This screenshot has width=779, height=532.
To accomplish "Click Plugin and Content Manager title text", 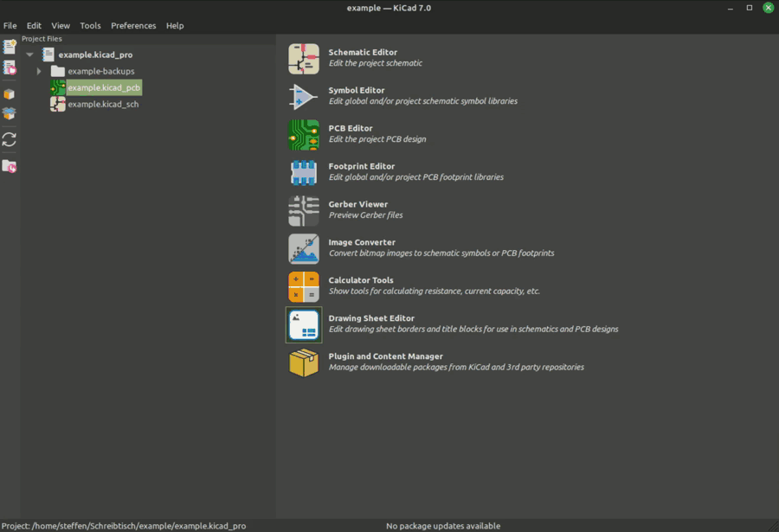I will pyautogui.click(x=385, y=356).
